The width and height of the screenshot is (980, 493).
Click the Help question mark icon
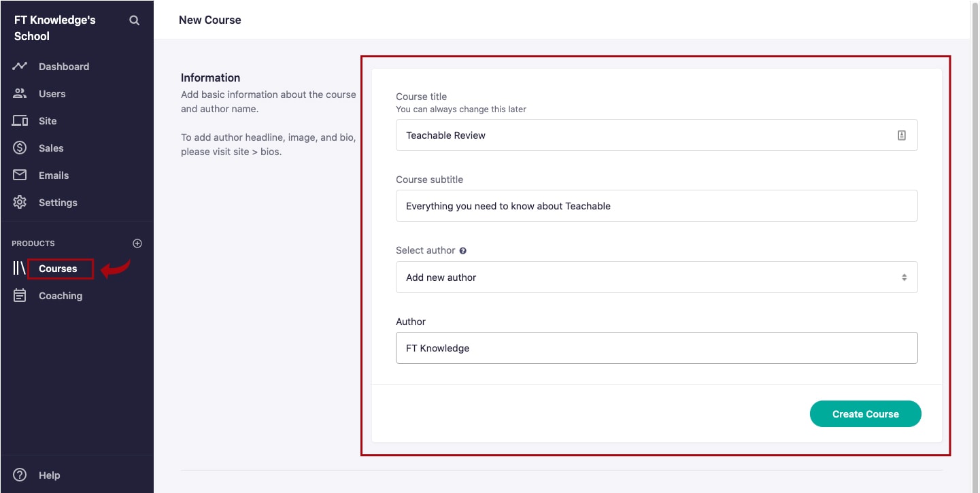(19, 475)
